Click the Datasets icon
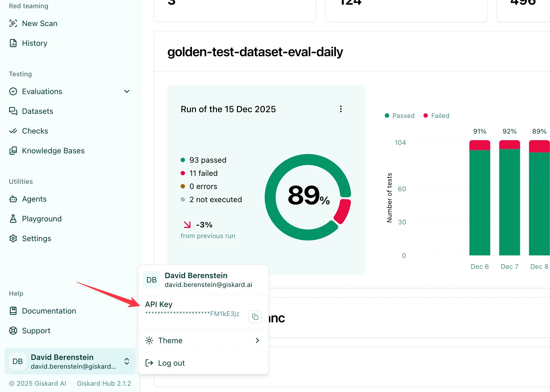 [x=13, y=111]
